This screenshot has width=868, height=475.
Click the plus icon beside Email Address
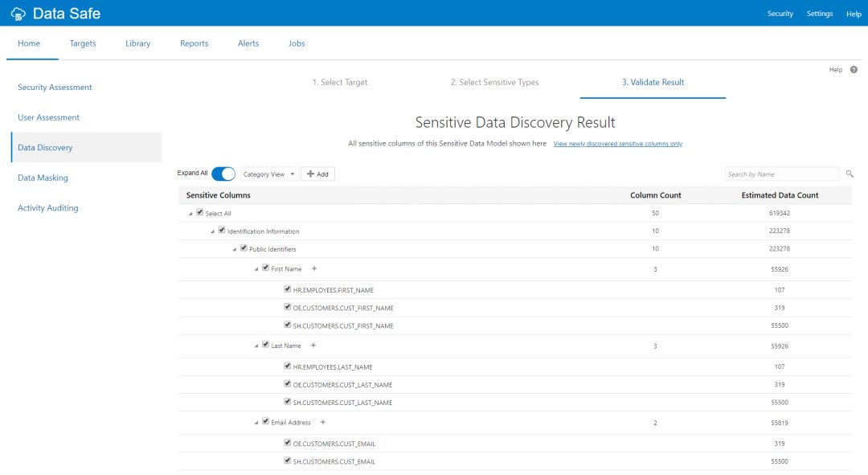click(323, 422)
